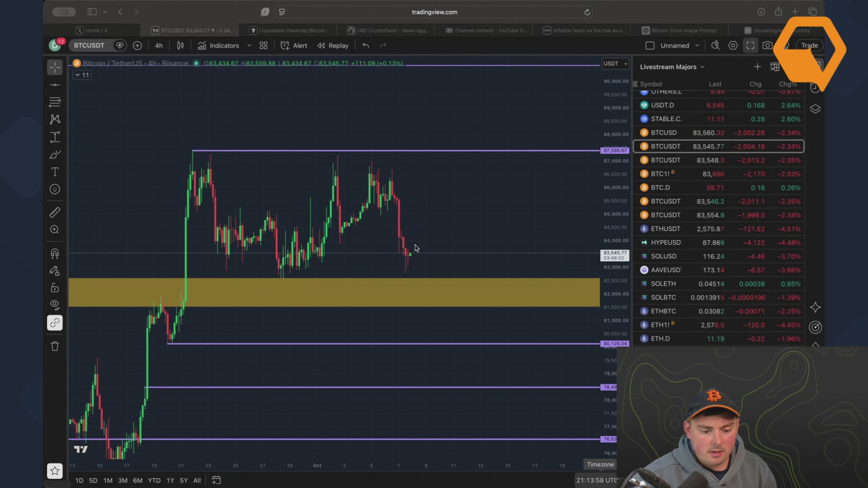The image size is (868, 488).
Task: Select ETHUSDT row in the watchlist
Action: tap(718, 229)
